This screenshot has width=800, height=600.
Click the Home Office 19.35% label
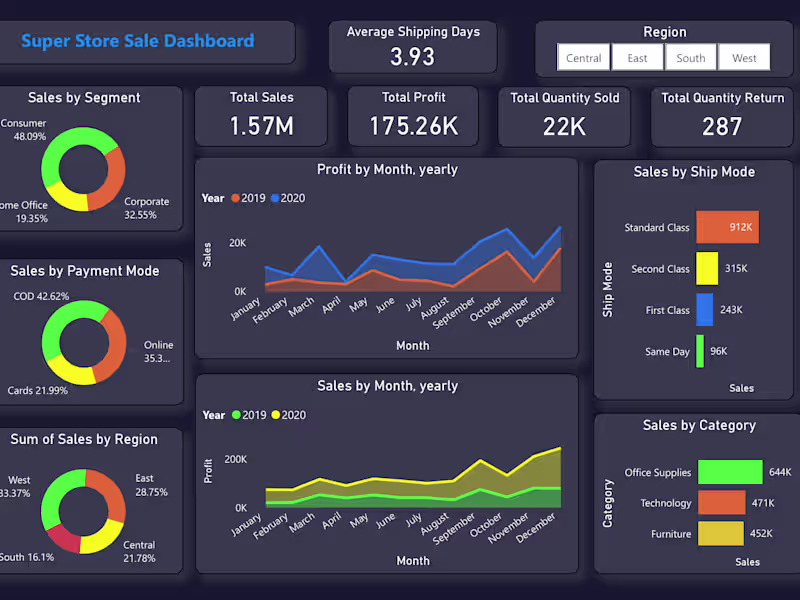[x=24, y=212]
